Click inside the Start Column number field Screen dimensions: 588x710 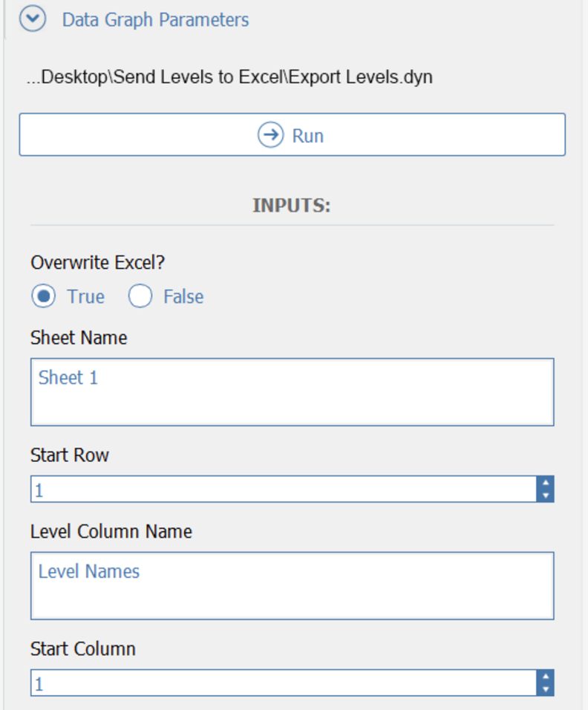(282, 683)
